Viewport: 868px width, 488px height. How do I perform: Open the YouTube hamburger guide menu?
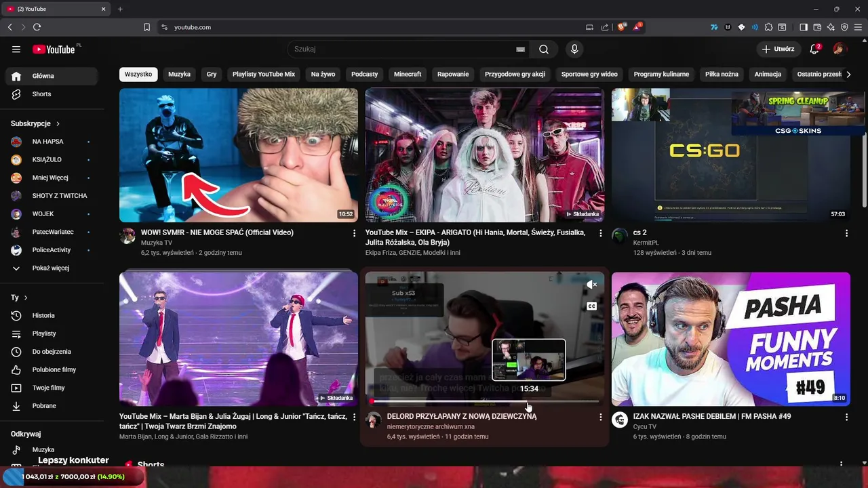[16, 49]
